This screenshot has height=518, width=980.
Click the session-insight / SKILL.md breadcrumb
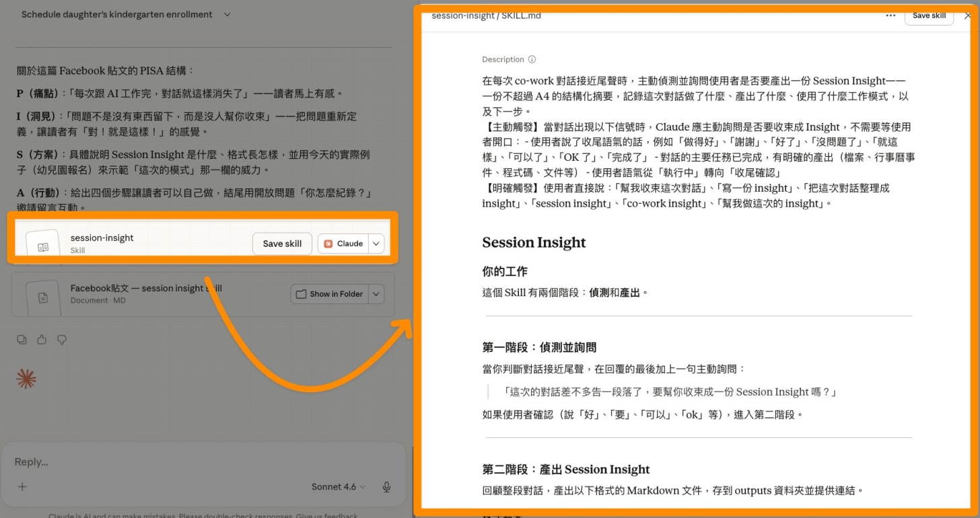[x=486, y=15]
